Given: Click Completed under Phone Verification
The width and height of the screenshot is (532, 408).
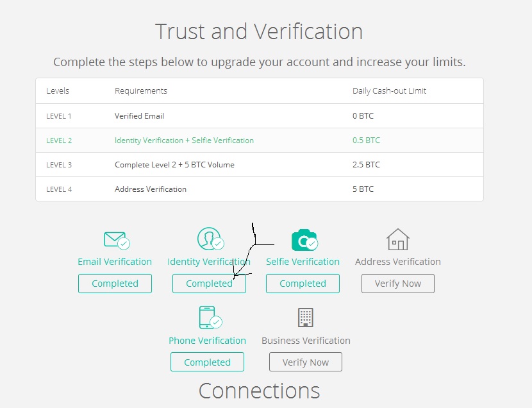Looking at the screenshot, I should (x=207, y=361).
